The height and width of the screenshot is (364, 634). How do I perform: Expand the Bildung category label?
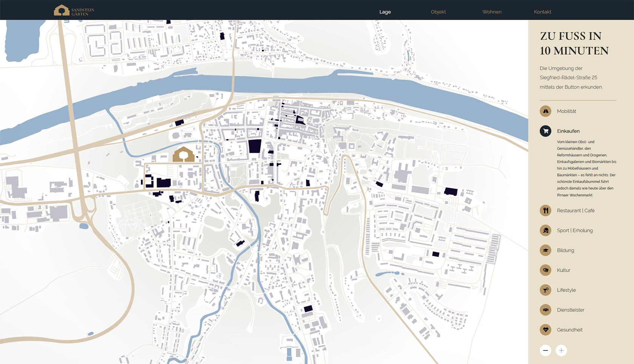point(565,250)
